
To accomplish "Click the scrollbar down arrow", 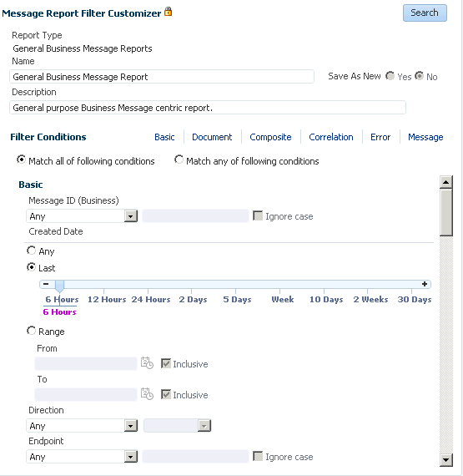I will tap(446, 459).
